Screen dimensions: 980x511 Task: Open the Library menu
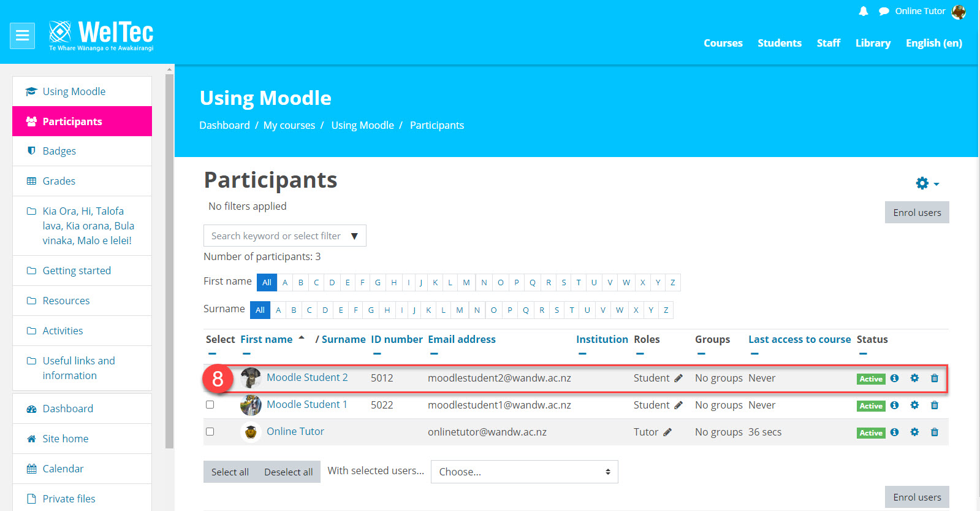pos(873,43)
